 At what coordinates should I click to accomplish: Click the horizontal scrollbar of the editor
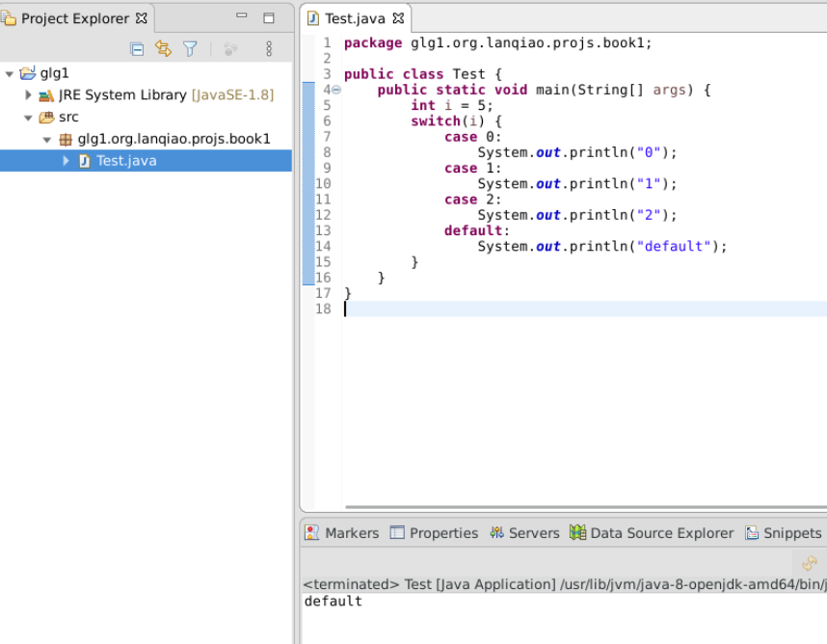point(585,507)
